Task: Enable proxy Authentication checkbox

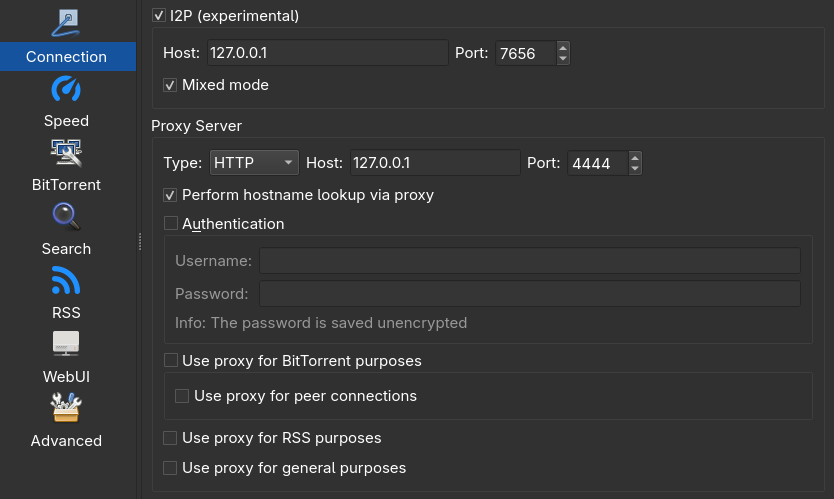Action: [x=171, y=224]
